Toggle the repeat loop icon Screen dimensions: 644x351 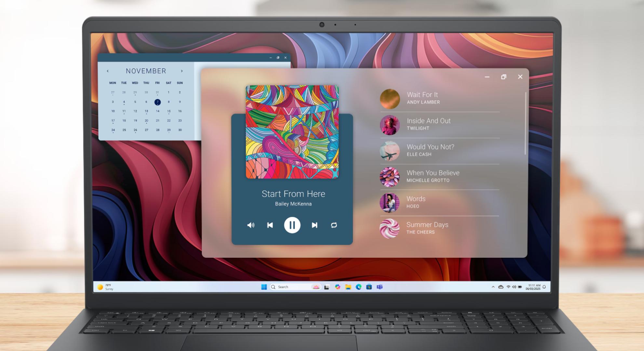pos(334,225)
